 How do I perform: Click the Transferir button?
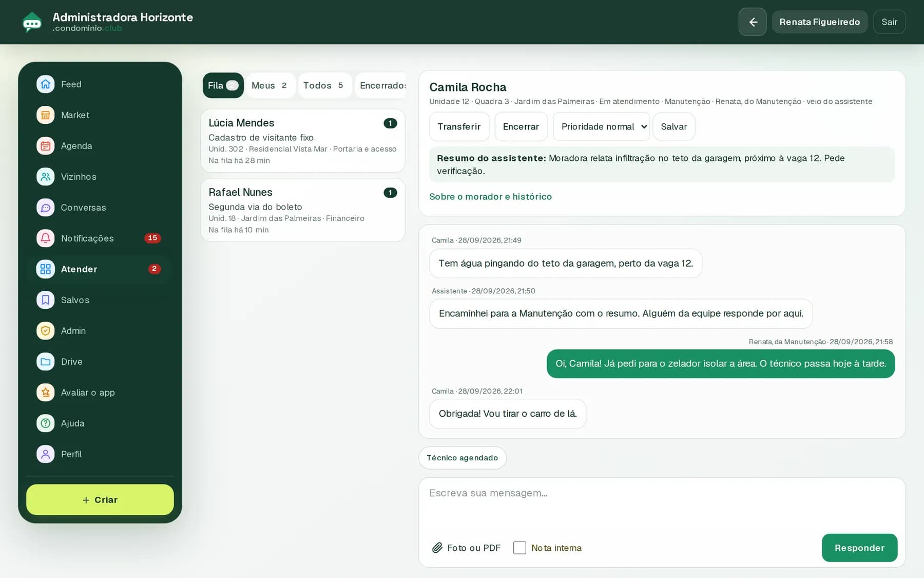(459, 126)
